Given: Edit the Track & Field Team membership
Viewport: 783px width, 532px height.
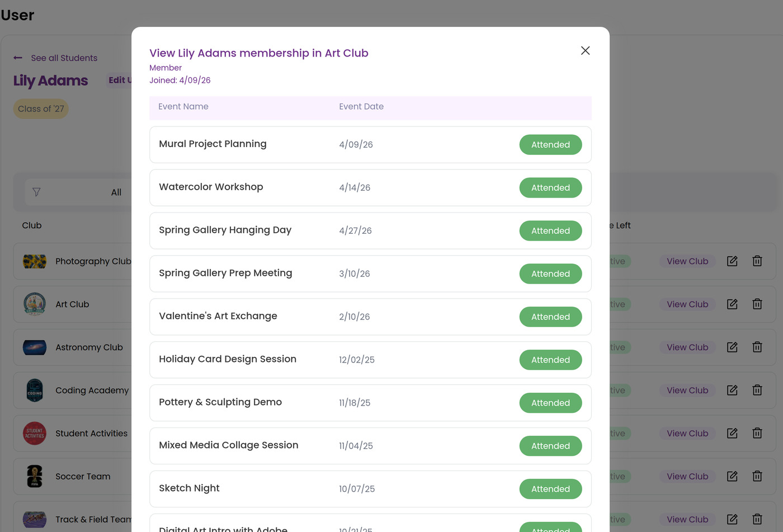Looking at the screenshot, I should [732, 519].
